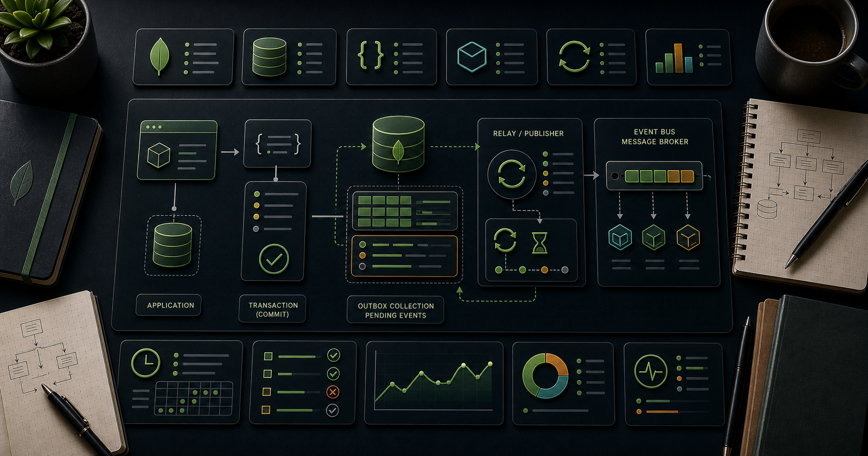Toggle the second checkbox in the checklist card

(x=267, y=374)
